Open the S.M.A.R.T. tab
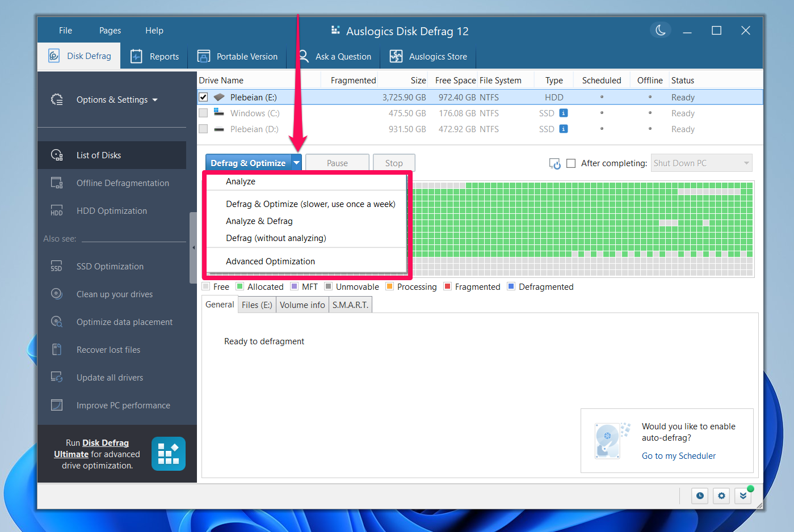This screenshot has height=532, width=794. (350, 305)
